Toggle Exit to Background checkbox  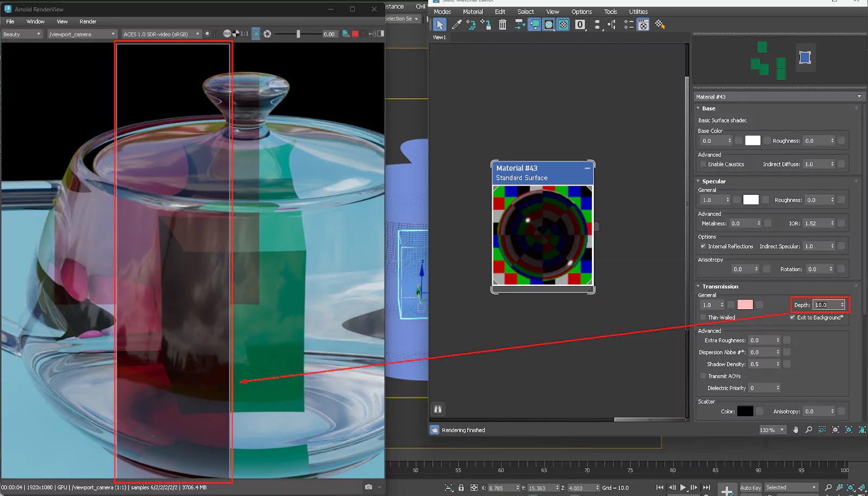(x=793, y=317)
